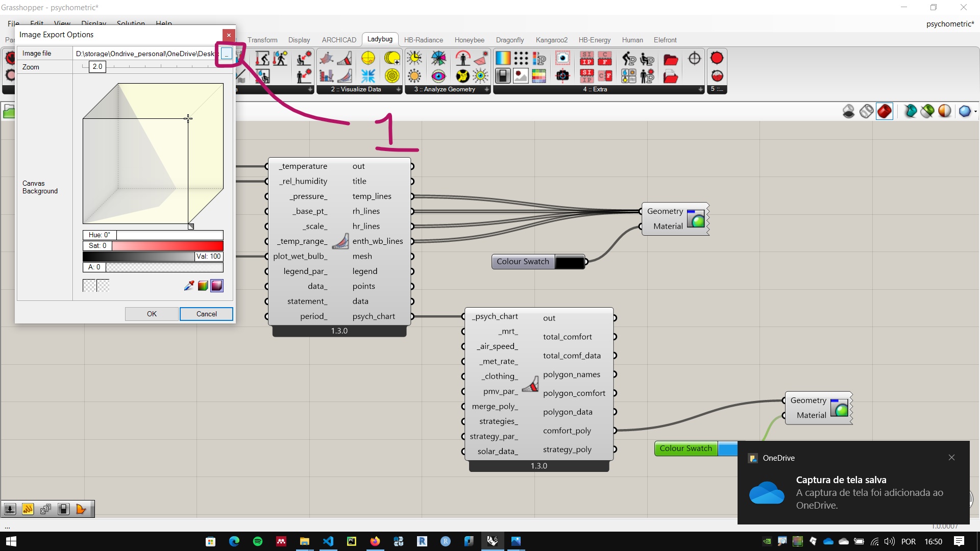Click OK to confirm export settings
The height and width of the screenshot is (551, 980).
152,314
